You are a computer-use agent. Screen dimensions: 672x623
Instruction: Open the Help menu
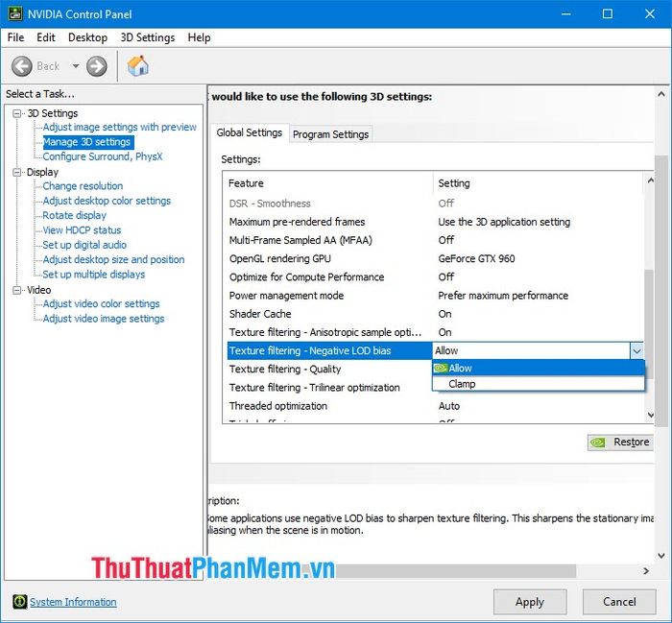pos(199,37)
